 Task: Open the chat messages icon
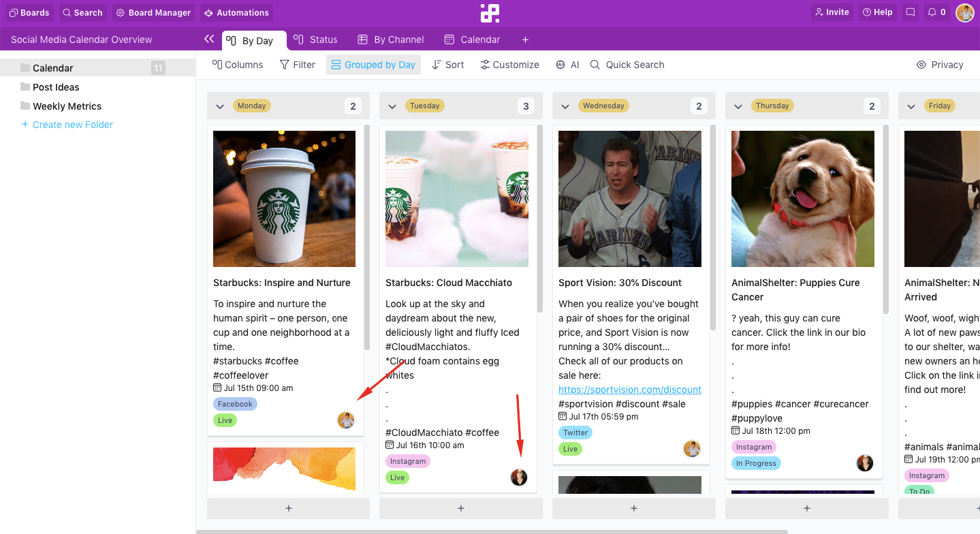click(910, 12)
